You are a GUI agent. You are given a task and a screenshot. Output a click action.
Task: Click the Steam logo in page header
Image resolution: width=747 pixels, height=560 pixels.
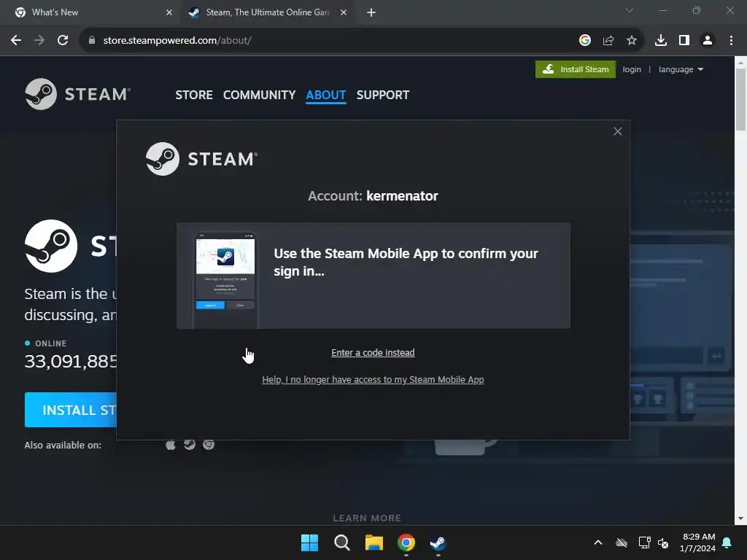[77, 94]
